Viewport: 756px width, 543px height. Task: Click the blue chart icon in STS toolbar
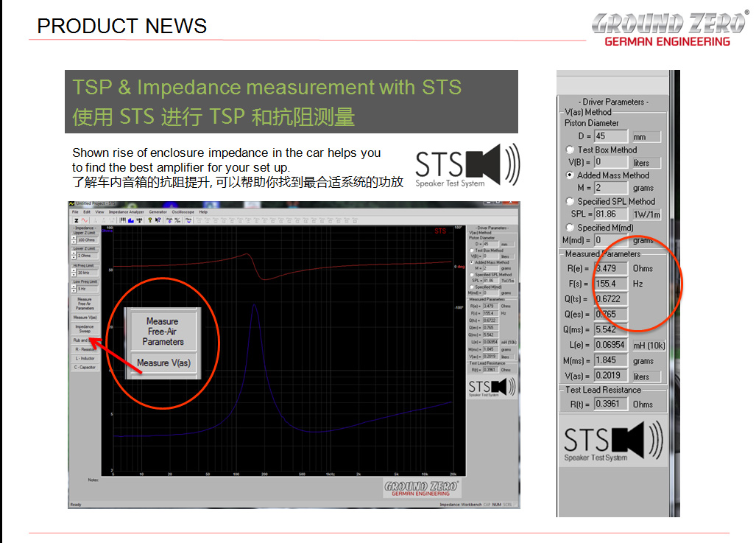[x=131, y=220]
